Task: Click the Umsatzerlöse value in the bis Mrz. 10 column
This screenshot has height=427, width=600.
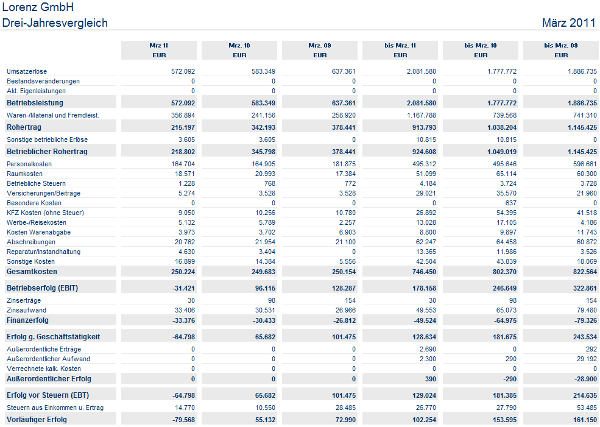Action: (502, 72)
